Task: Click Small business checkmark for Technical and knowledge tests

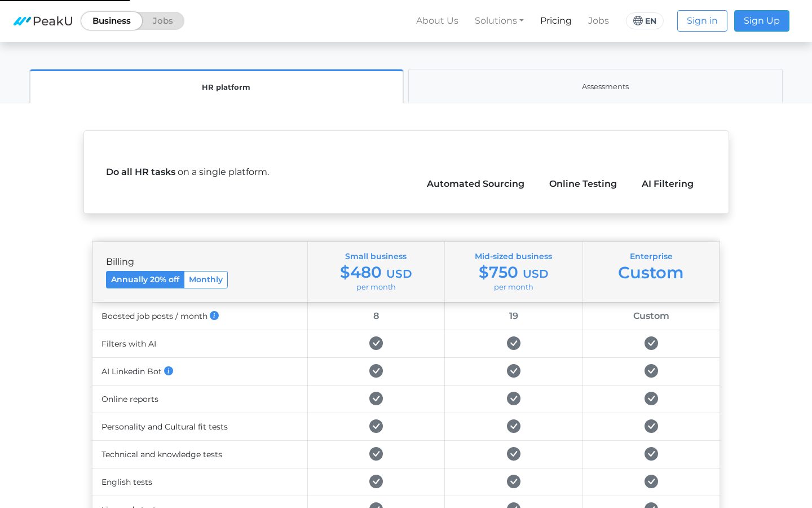Action: (376, 454)
